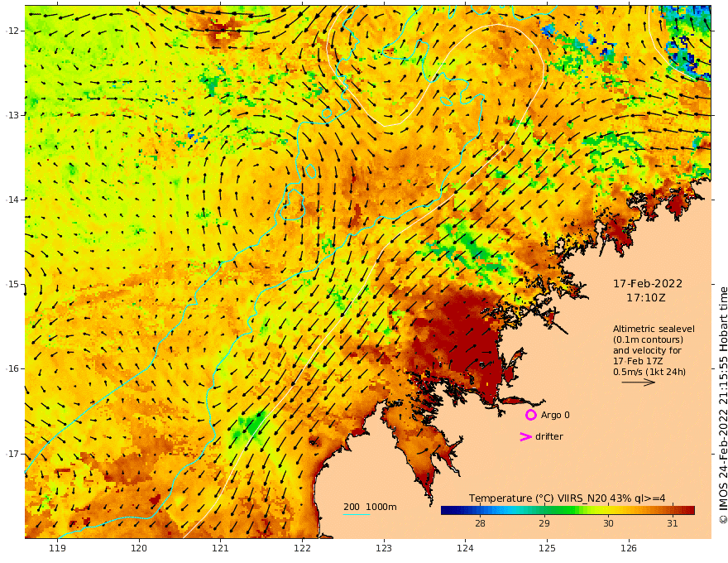The height and width of the screenshot is (563, 728).
Task: Click latitude axis label -15
Action: [x=12, y=284]
